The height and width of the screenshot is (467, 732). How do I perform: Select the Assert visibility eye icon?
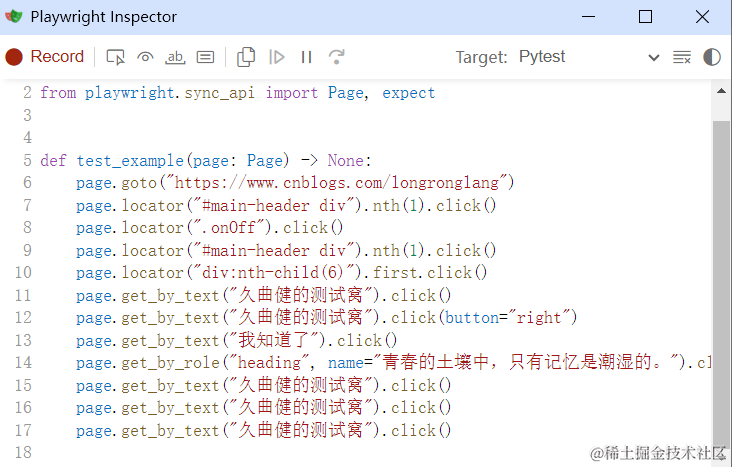tap(145, 57)
